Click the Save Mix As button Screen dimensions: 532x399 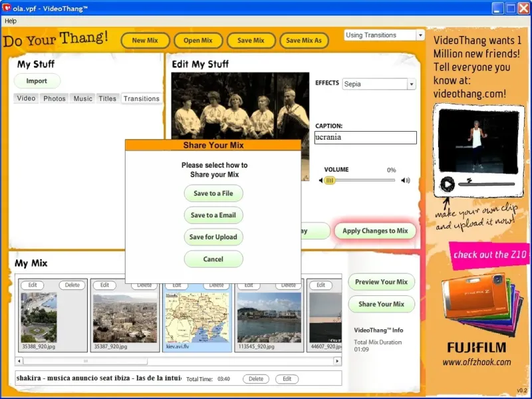coord(304,41)
